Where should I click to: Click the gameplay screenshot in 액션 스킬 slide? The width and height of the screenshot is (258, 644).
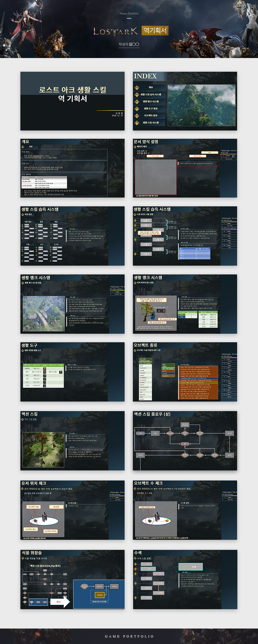pos(43,450)
